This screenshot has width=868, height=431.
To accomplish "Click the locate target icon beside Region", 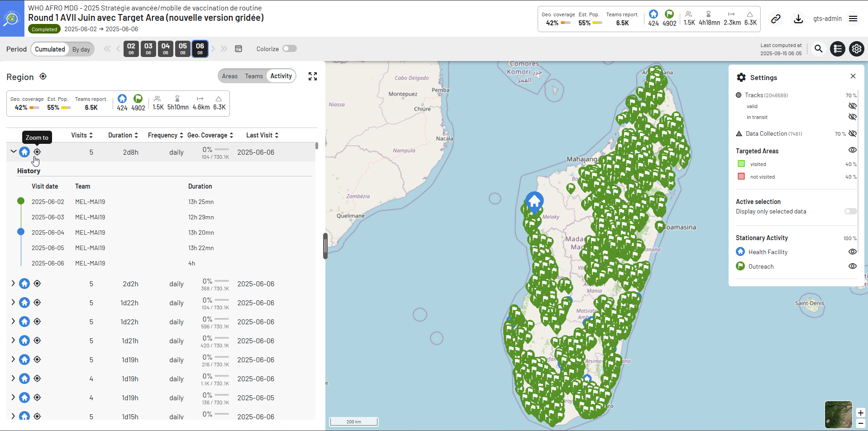I will (x=43, y=76).
